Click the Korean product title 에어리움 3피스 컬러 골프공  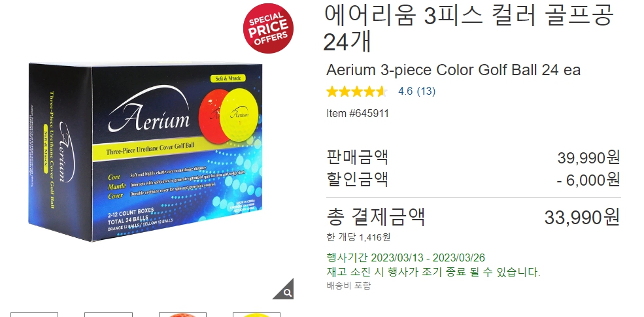click(468, 15)
